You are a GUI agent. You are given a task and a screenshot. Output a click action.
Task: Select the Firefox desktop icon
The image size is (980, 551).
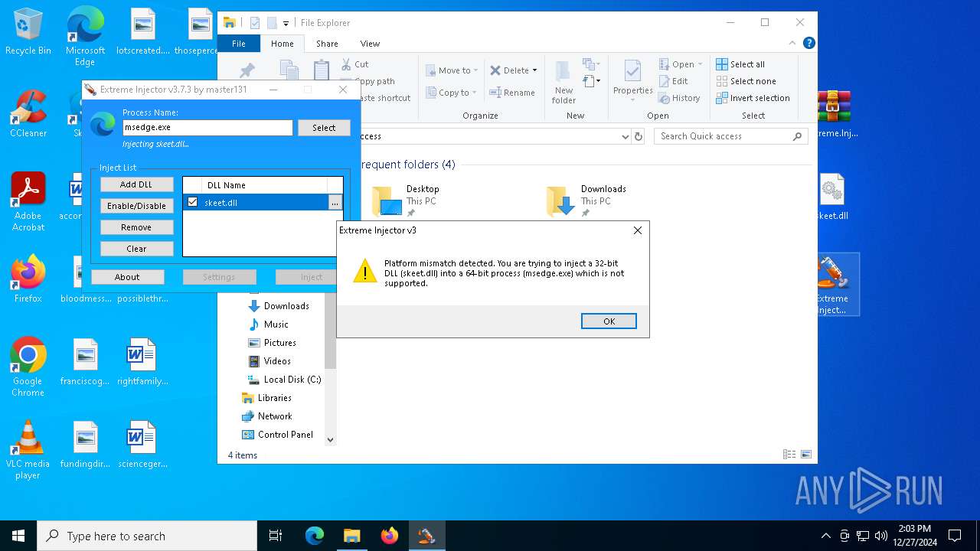(28, 279)
